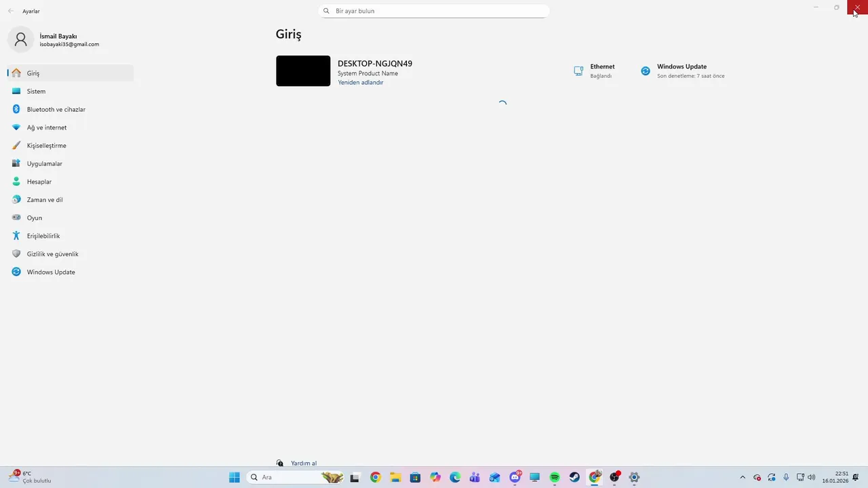Image resolution: width=868 pixels, height=488 pixels.
Task: Open Discord from the taskbar
Action: click(x=515, y=477)
